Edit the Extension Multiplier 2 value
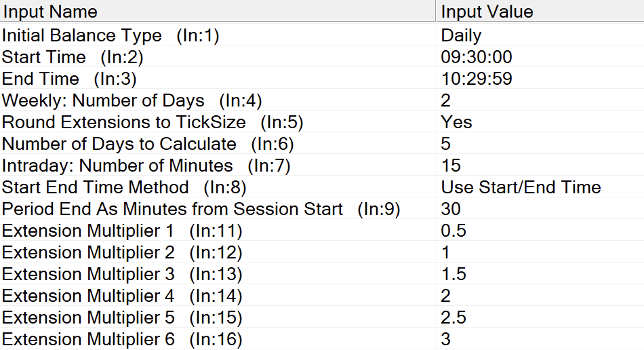The width and height of the screenshot is (644, 350). click(446, 252)
